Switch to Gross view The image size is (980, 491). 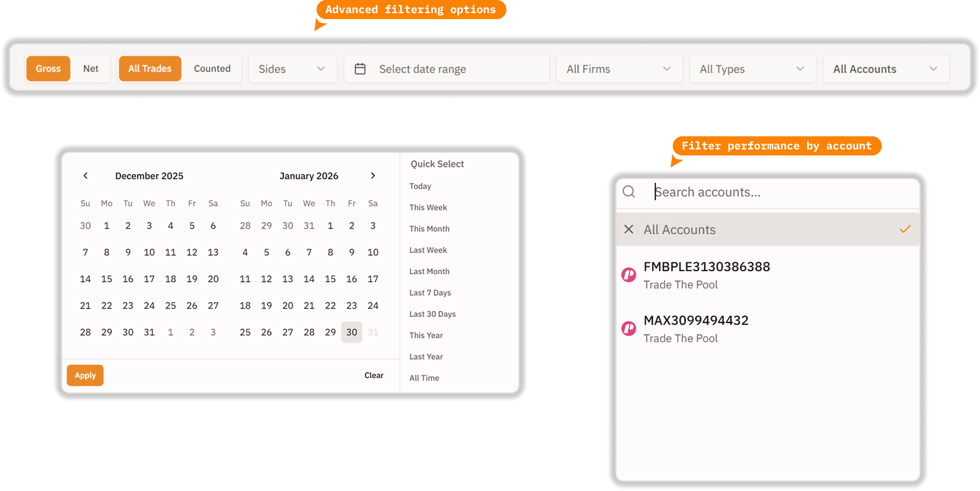(48, 68)
